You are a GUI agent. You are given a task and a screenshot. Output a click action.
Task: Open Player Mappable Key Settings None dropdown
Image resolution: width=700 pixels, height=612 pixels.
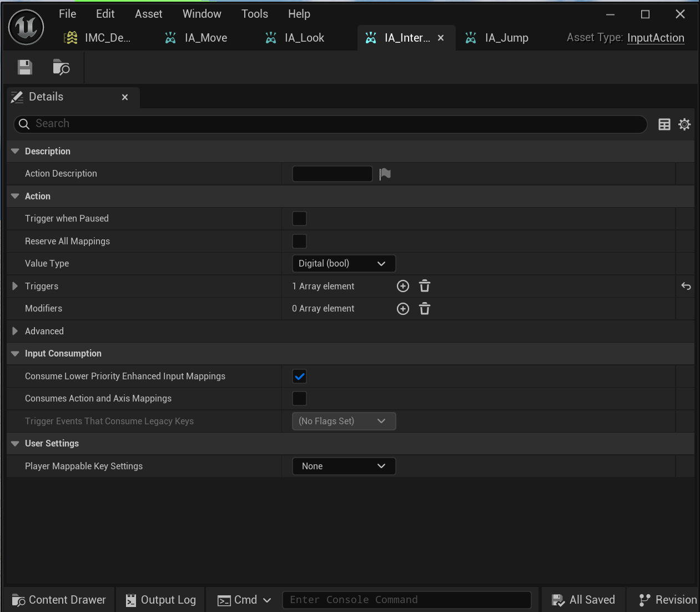tap(344, 466)
